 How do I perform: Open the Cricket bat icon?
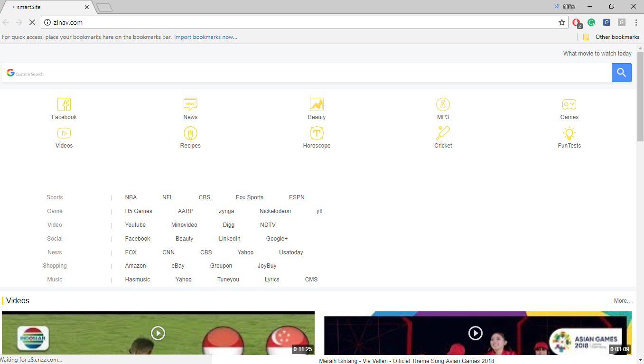(443, 133)
